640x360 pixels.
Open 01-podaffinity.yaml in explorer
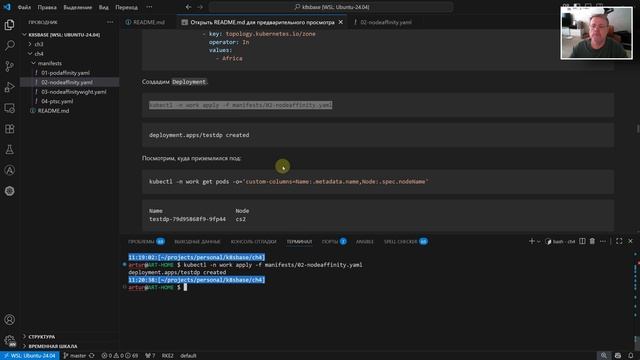(65, 73)
